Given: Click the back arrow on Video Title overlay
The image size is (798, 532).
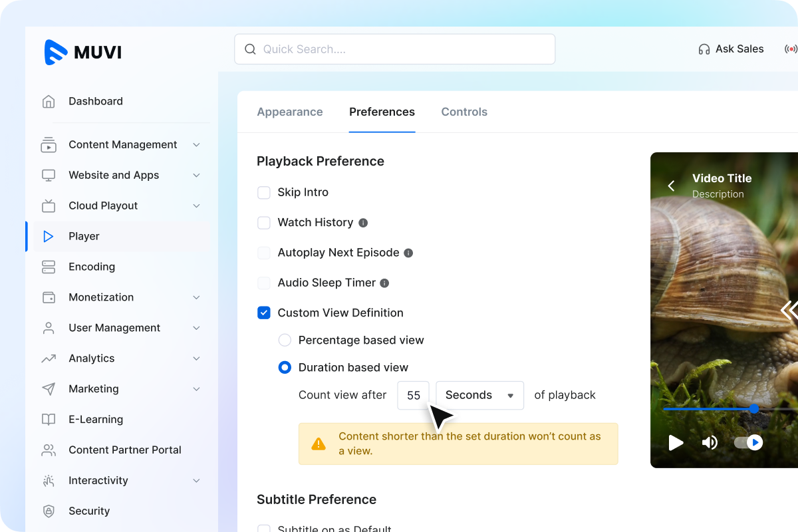Looking at the screenshot, I should point(671,186).
